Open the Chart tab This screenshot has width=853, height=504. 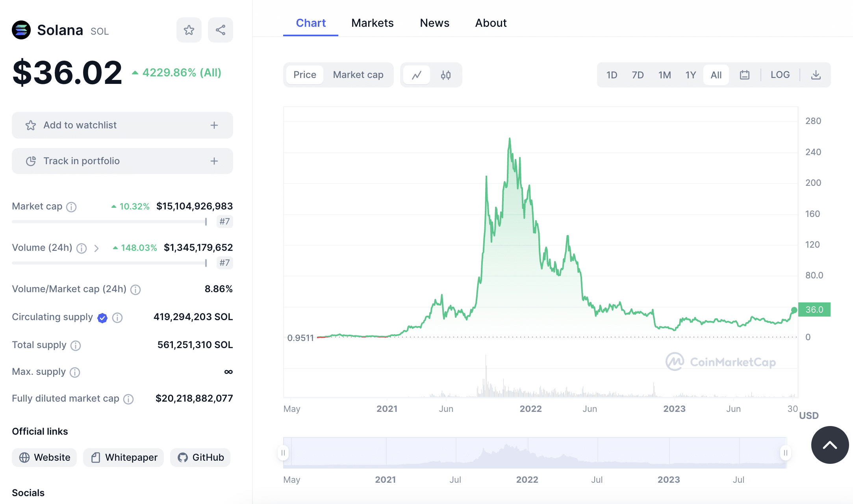(311, 23)
